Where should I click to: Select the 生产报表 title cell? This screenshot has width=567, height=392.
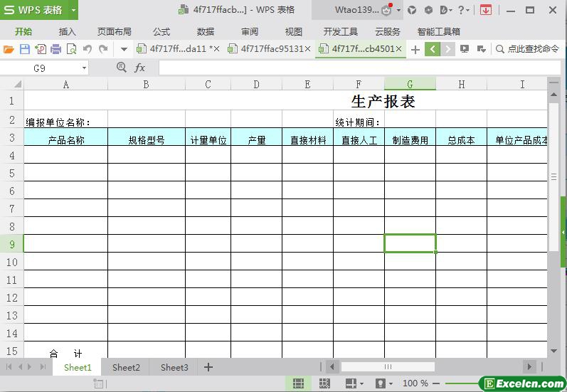click(383, 101)
